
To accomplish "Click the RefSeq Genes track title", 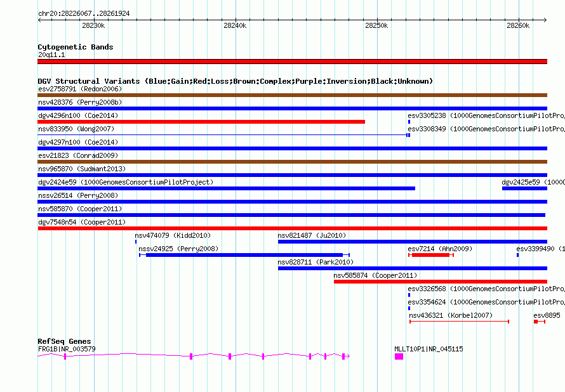I will click(64, 341).
